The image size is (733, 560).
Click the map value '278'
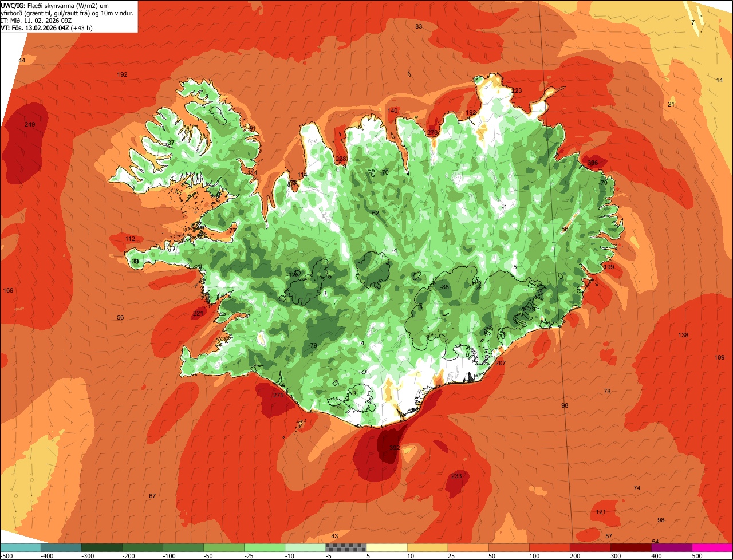(x=432, y=133)
